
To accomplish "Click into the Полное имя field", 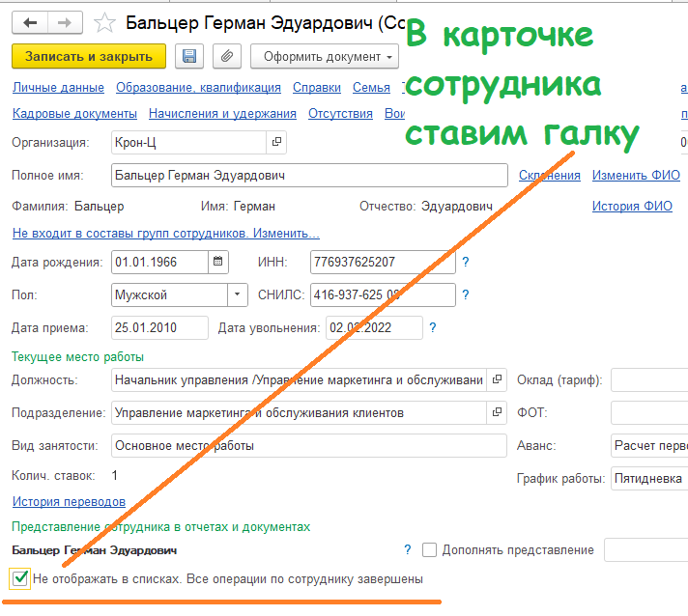I will point(309,176).
